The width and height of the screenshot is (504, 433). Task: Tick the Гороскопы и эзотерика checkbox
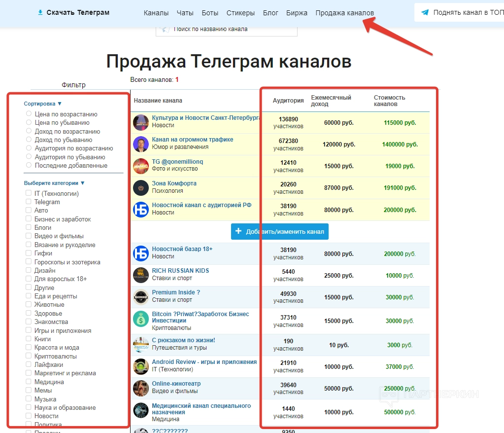click(x=28, y=261)
